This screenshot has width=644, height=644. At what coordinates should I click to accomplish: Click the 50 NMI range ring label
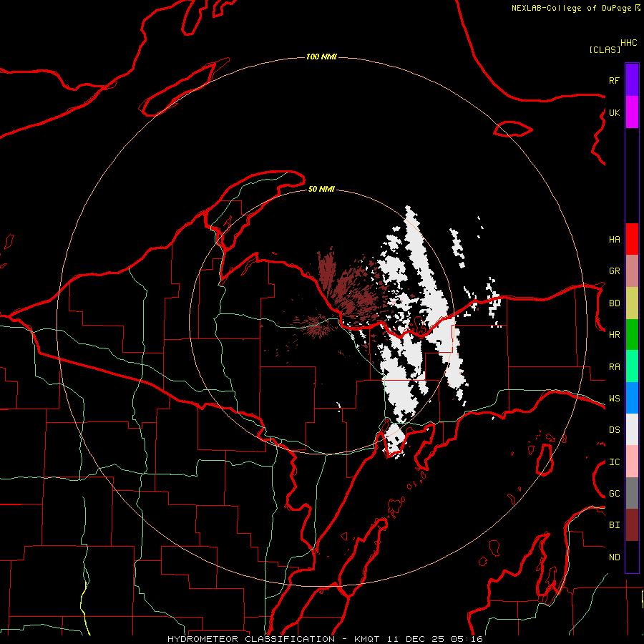321,189
